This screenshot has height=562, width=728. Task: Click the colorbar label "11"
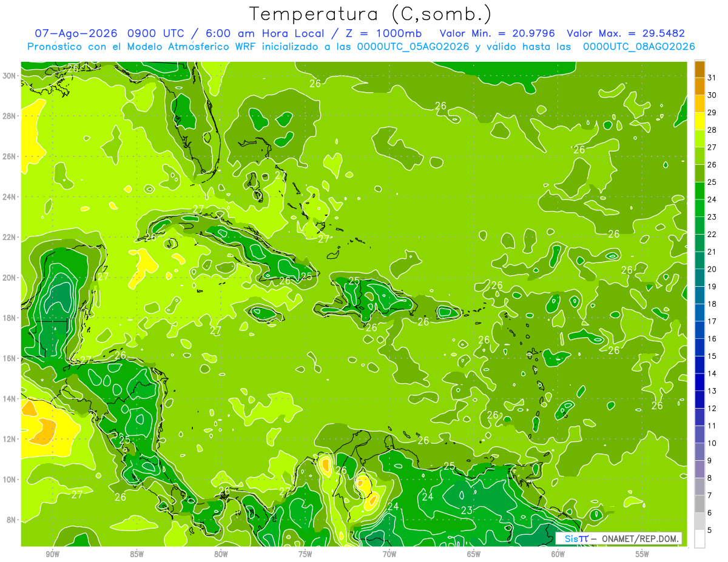pos(712,426)
